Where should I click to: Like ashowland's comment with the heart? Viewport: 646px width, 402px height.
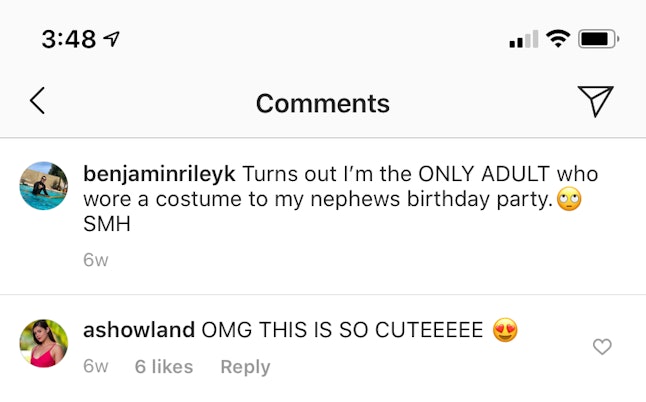[602, 347]
